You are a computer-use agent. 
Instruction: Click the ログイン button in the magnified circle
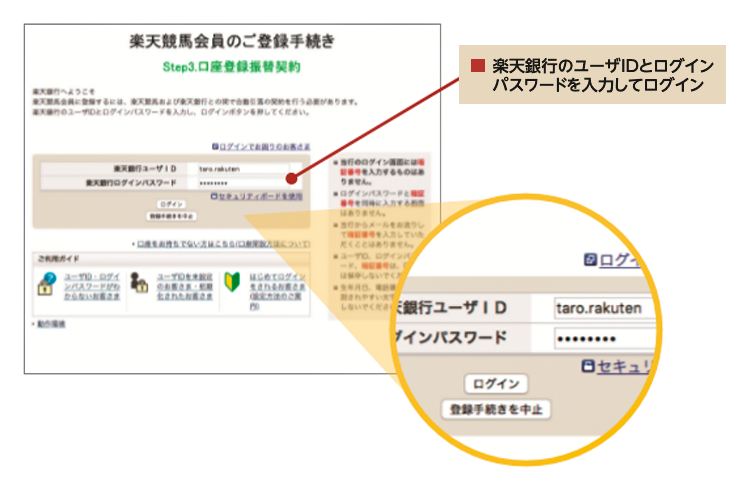(496, 384)
